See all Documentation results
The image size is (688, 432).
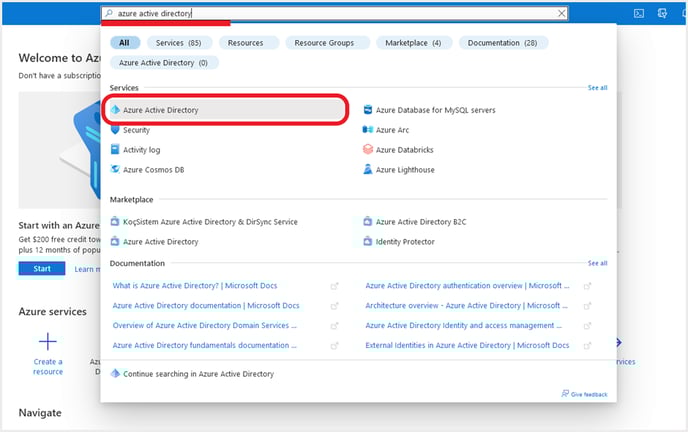[598, 263]
